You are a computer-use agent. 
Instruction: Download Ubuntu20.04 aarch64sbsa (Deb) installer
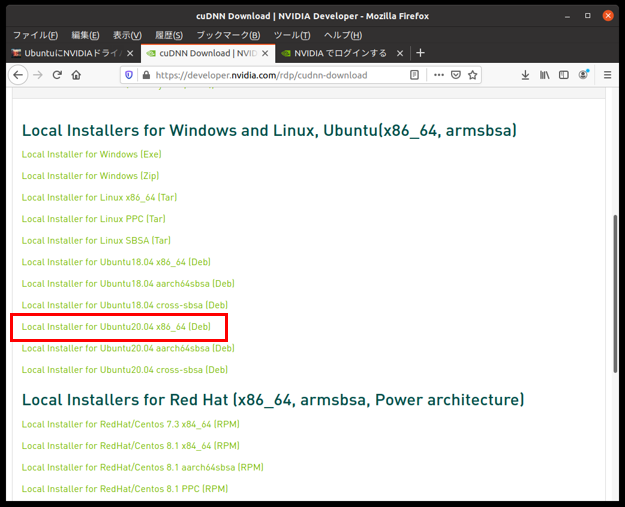coord(128,348)
